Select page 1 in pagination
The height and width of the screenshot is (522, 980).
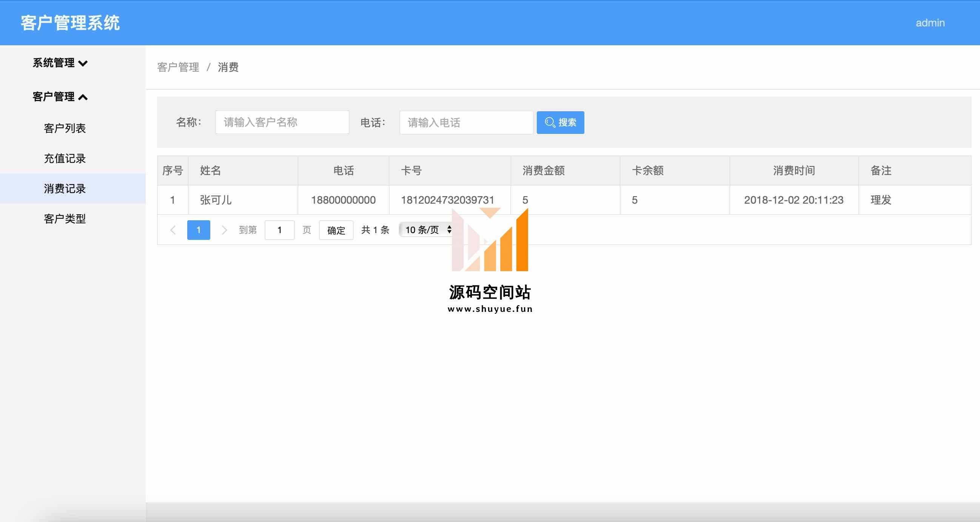[198, 230]
